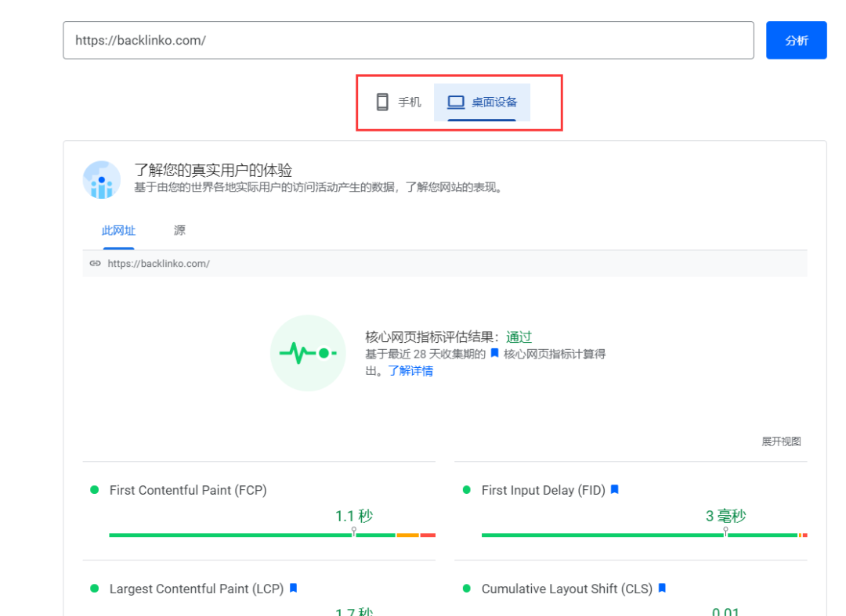This screenshot has height=616, width=846.
Task: Click the phone icon on 手机 tab
Action: click(383, 102)
